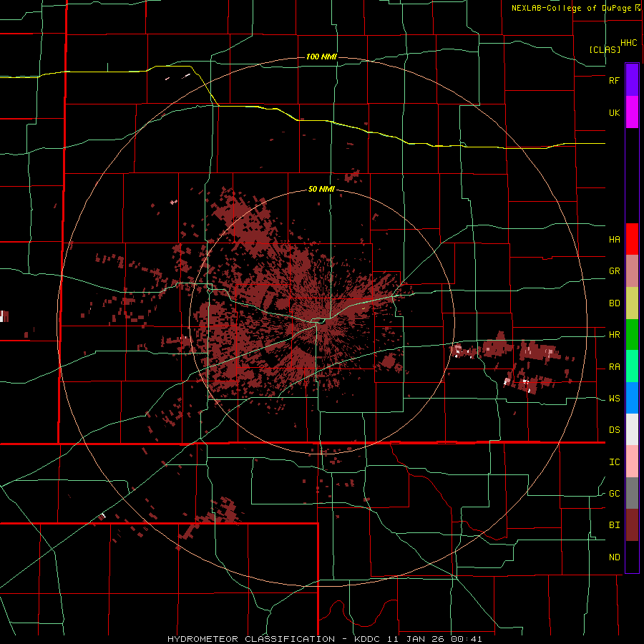The width and height of the screenshot is (644, 644).
Task: Click the 00:41 time stamp
Action: pyautogui.click(x=467, y=639)
